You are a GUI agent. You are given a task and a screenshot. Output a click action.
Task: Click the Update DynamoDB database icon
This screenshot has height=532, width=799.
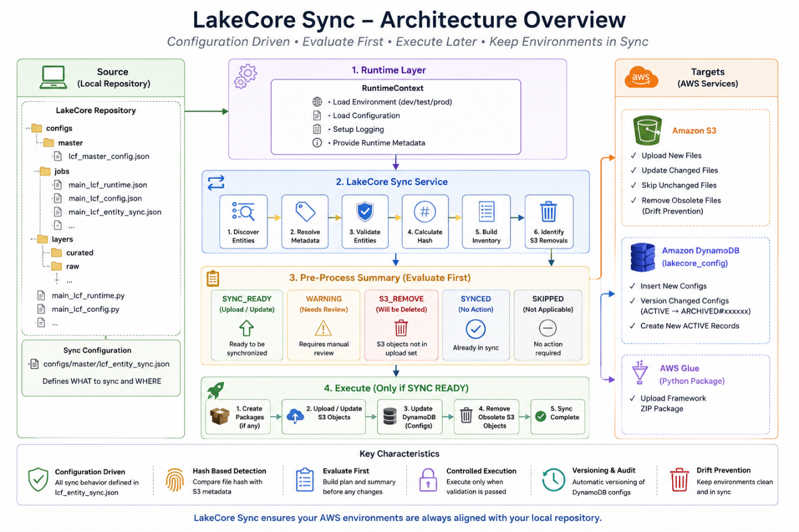pyautogui.click(x=391, y=416)
